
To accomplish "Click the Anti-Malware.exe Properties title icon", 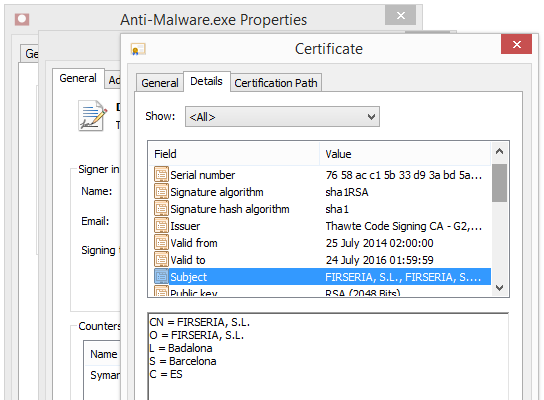I will click(22, 19).
